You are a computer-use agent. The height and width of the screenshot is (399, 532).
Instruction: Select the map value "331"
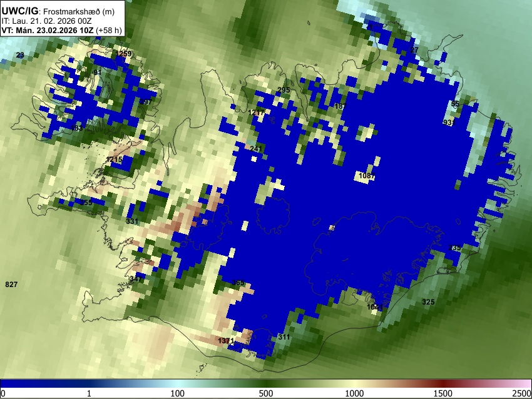[132, 221]
